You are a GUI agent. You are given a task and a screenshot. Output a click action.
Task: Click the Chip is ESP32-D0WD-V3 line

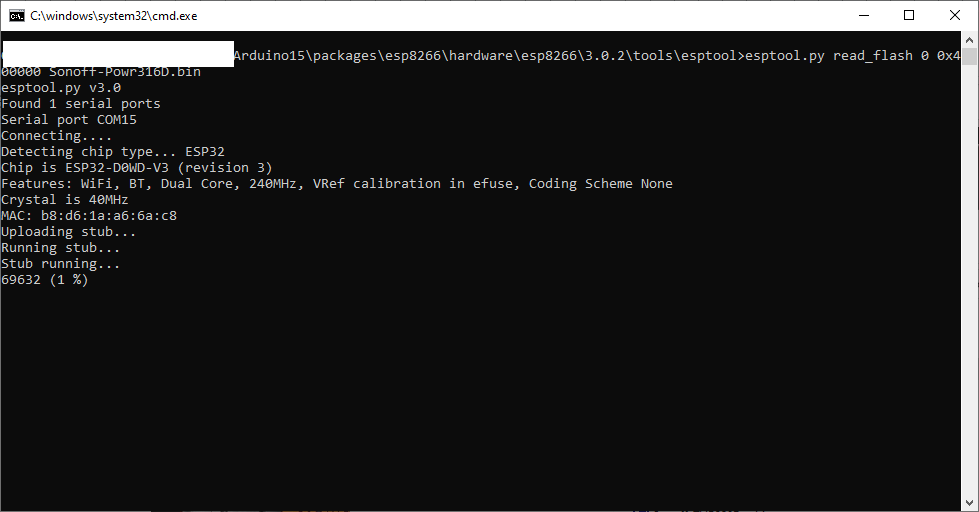[137, 168]
